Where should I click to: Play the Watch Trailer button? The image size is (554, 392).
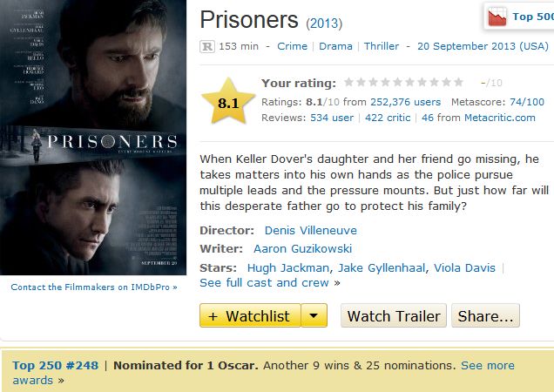pyautogui.click(x=393, y=315)
